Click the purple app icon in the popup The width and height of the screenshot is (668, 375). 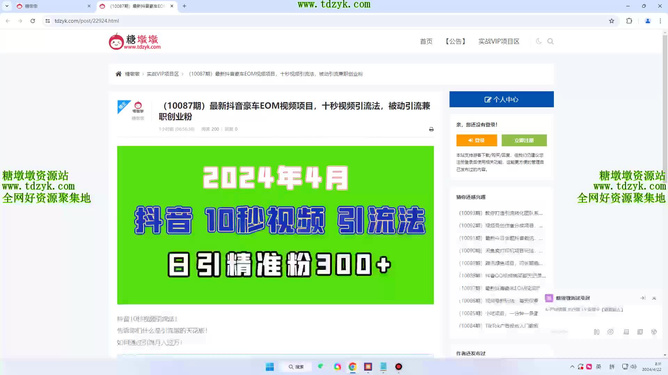point(549,298)
